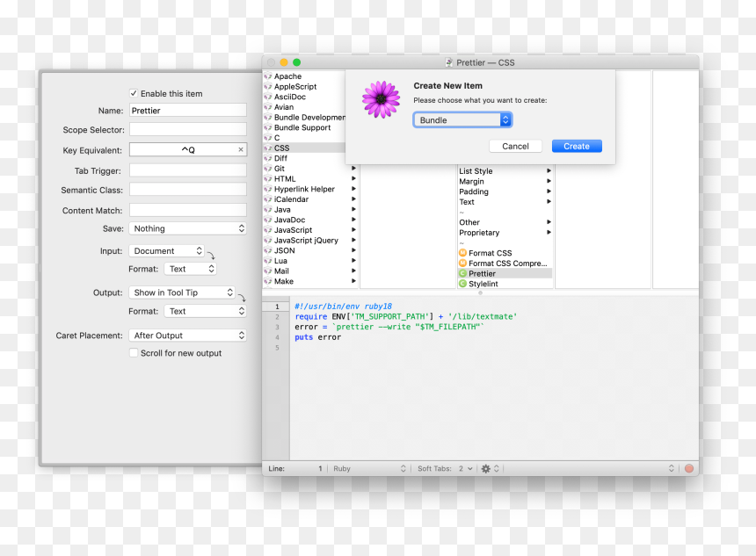Open the Soft Tabs size dropdown
The image size is (756, 556).
465,469
